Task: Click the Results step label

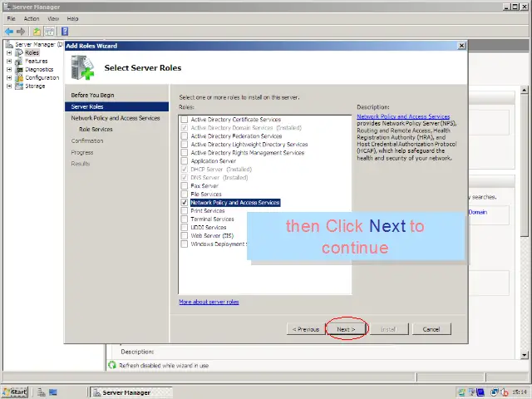Action: pos(81,164)
